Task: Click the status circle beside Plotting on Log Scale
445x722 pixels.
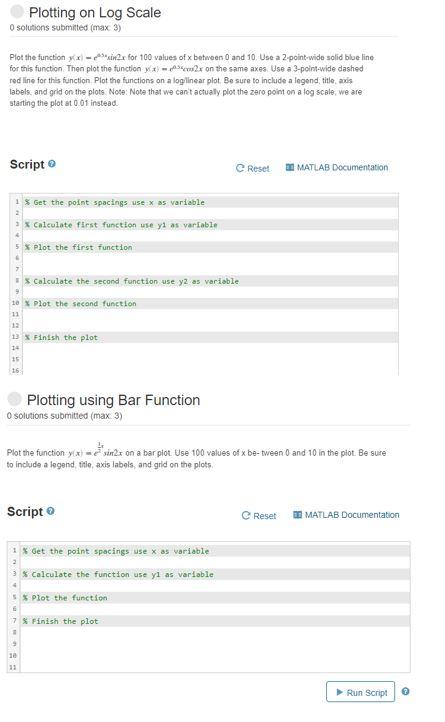Action: [17, 12]
